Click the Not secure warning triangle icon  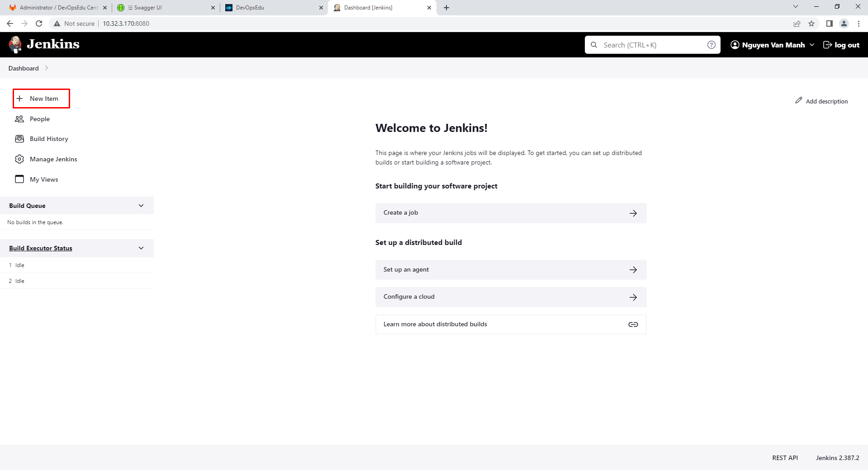click(57, 23)
